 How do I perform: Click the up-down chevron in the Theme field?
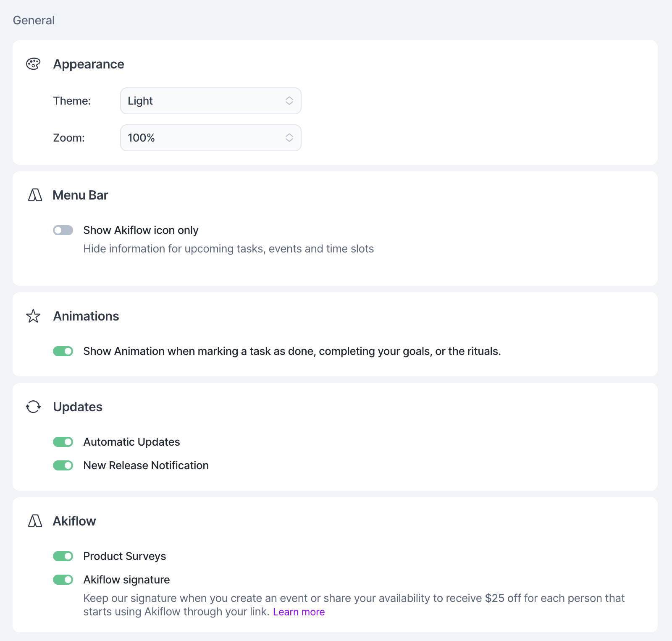pos(289,101)
